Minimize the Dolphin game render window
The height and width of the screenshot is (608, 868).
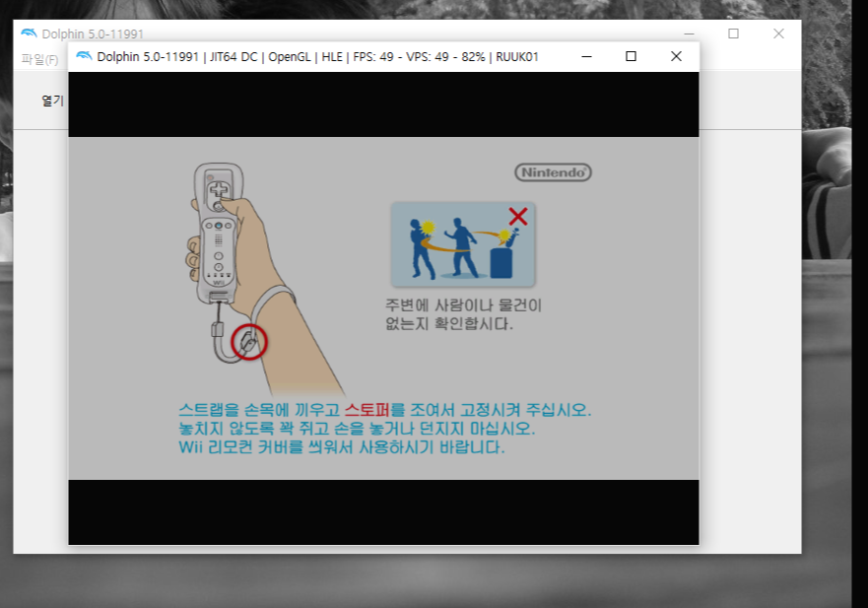587,56
